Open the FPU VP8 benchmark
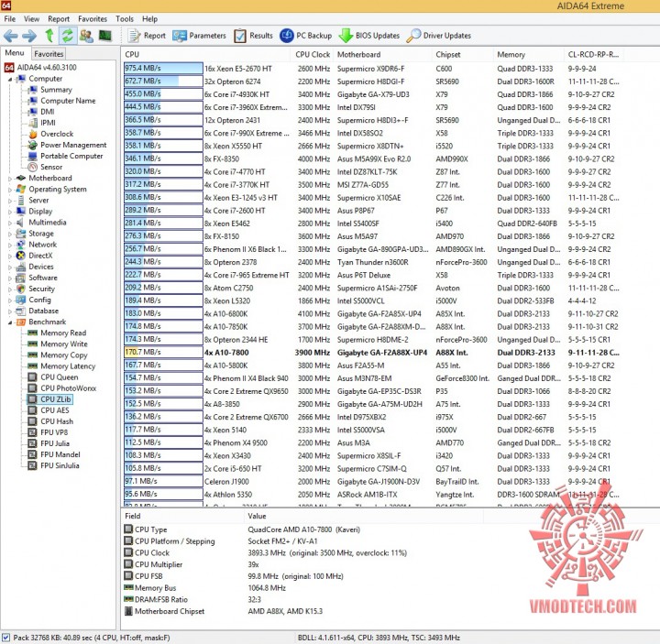The height and width of the screenshot is (644, 660). coord(54,432)
